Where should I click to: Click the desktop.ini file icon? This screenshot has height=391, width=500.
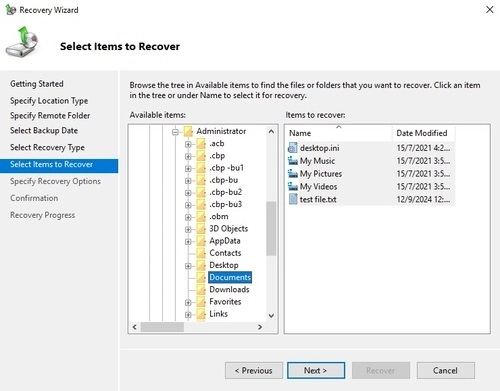(293, 148)
